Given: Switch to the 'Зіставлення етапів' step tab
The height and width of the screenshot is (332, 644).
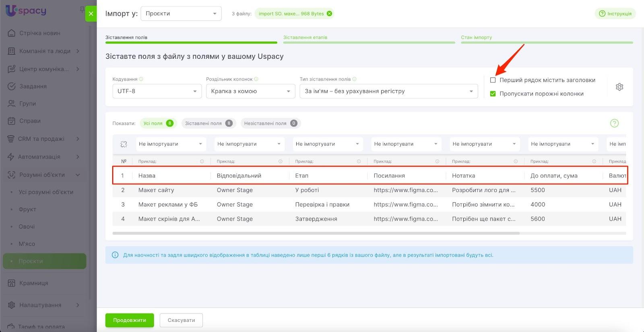Looking at the screenshot, I should (x=305, y=37).
